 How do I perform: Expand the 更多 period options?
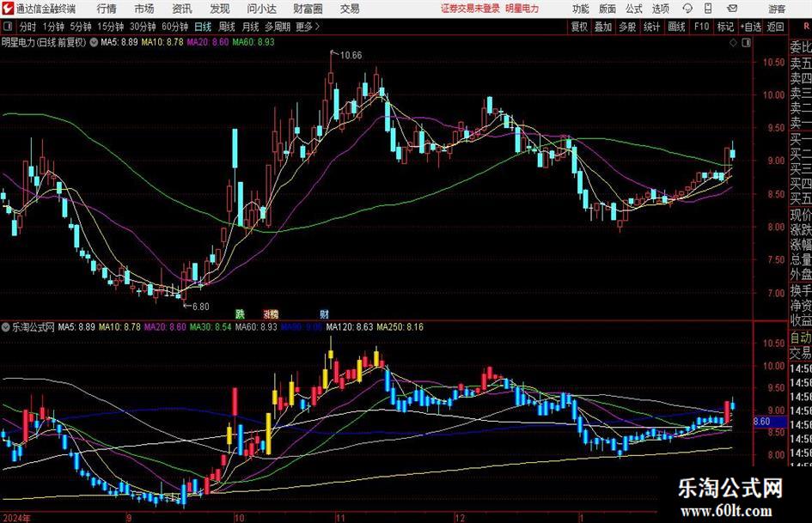308,27
